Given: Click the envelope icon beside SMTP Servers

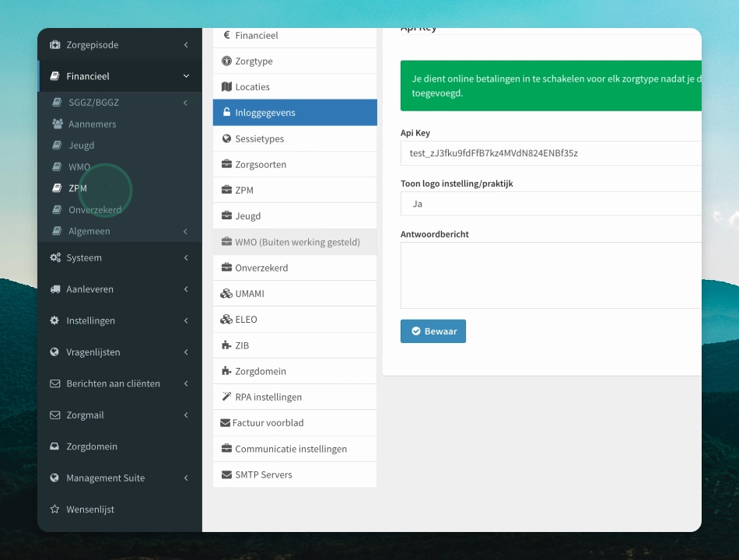Looking at the screenshot, I should (x=226, y=474).
